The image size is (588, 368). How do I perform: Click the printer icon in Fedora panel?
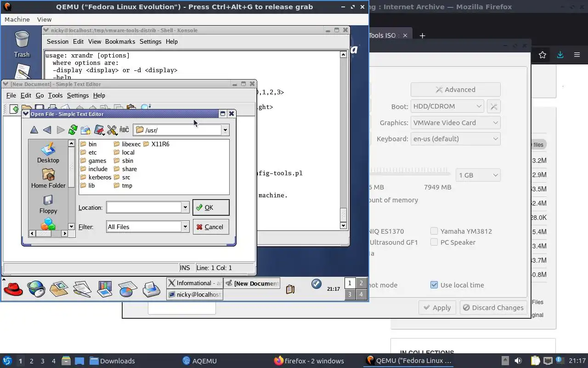click(151, 289)
